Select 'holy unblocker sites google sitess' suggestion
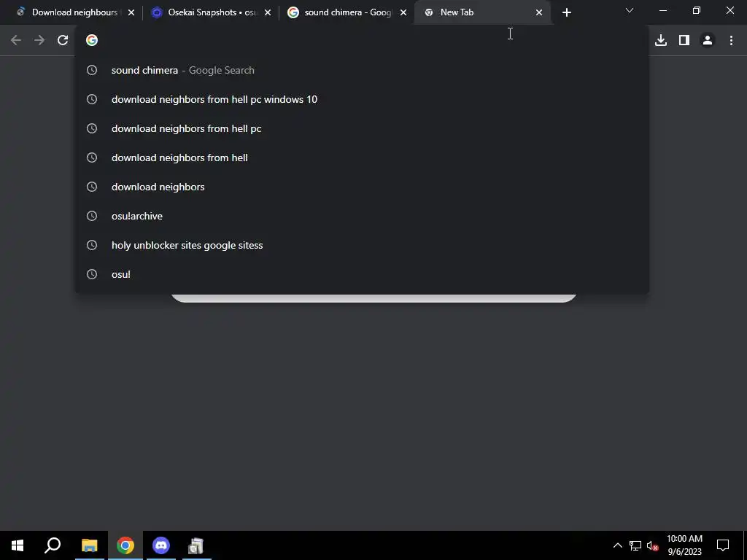Screen dimensions: 747x560 click(x=362, y=245)
